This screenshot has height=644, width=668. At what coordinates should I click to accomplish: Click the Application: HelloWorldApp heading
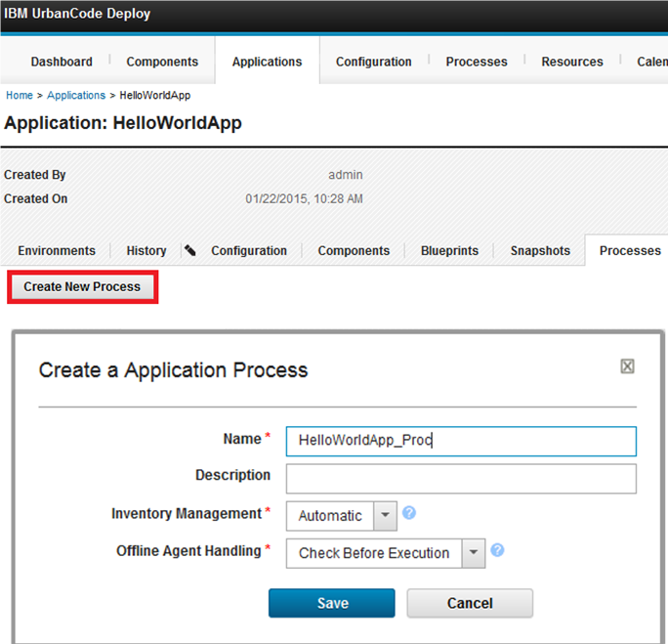click(x=123, y=123)
